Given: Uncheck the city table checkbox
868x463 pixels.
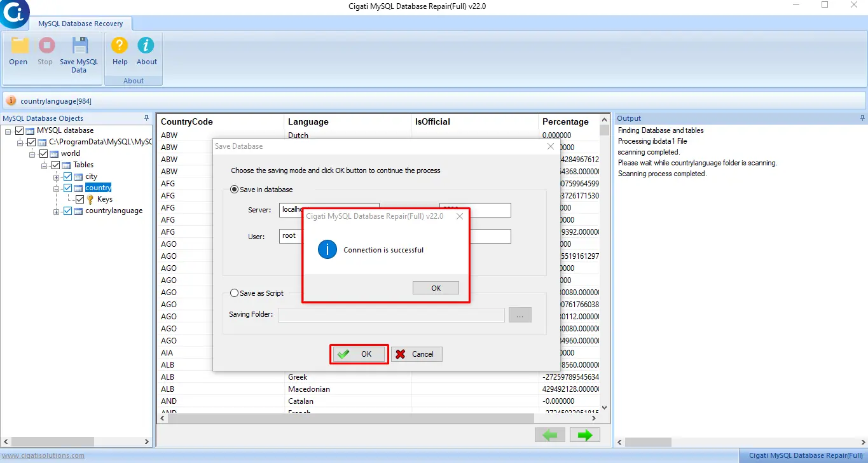Looking at the screenshot, I should 67,176.
